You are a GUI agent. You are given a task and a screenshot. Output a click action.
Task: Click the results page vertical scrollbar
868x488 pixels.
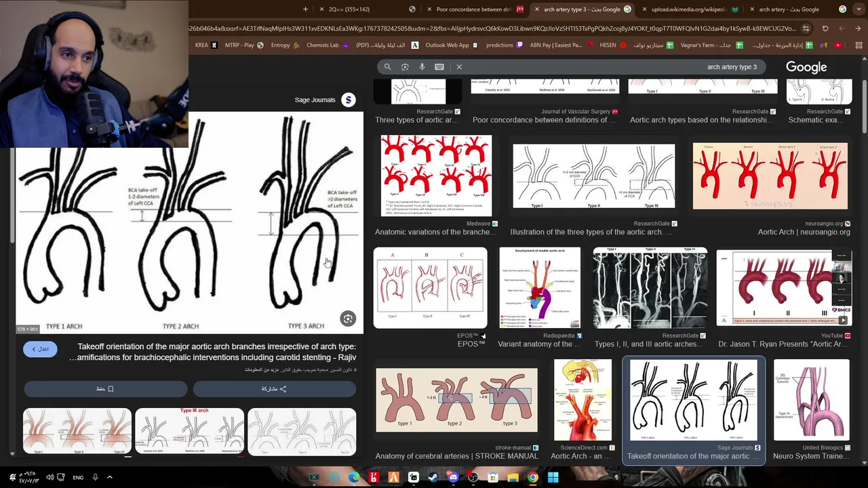[x=864, y=105]
